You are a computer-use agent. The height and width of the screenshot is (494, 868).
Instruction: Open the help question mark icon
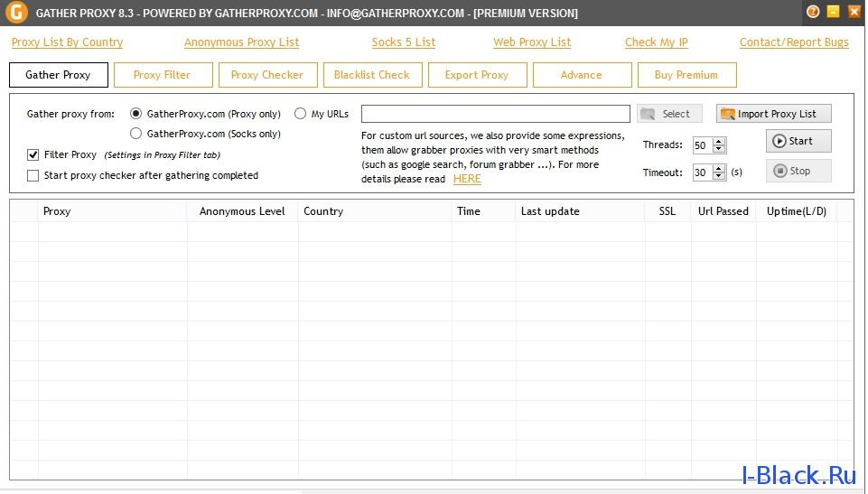813,12
